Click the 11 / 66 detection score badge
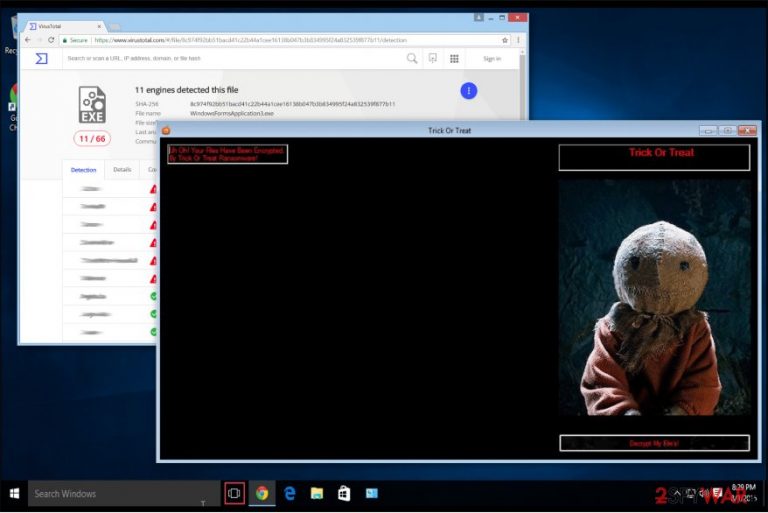Viewport: 768px width, 513px height. (92, 139)
